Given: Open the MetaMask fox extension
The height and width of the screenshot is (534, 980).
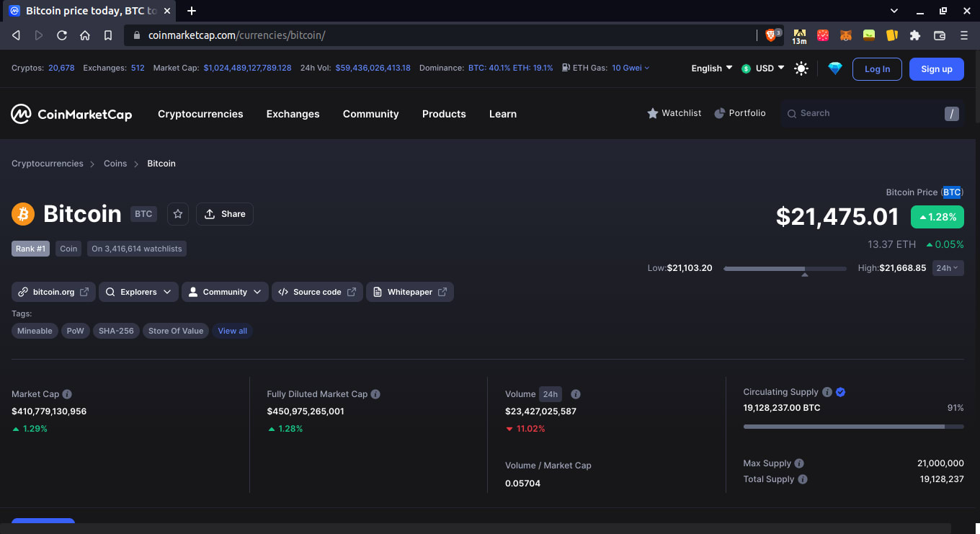Looking at the screenshot, I should (x=846, y=35).
